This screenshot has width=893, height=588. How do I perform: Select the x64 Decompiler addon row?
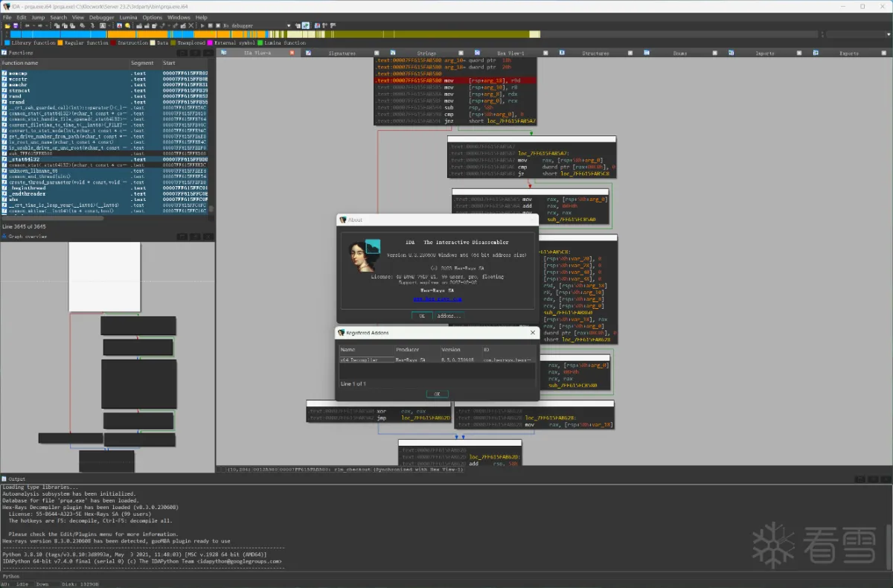[437, 359]
